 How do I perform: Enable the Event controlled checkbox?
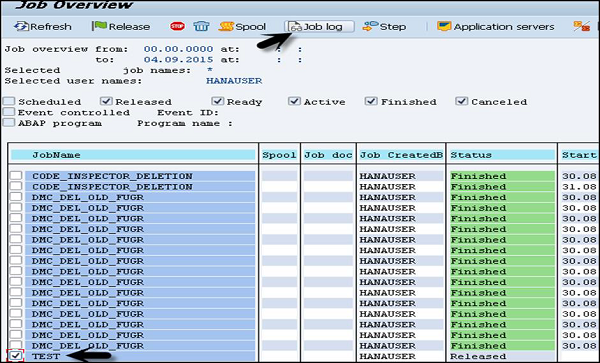pos(9,112)
